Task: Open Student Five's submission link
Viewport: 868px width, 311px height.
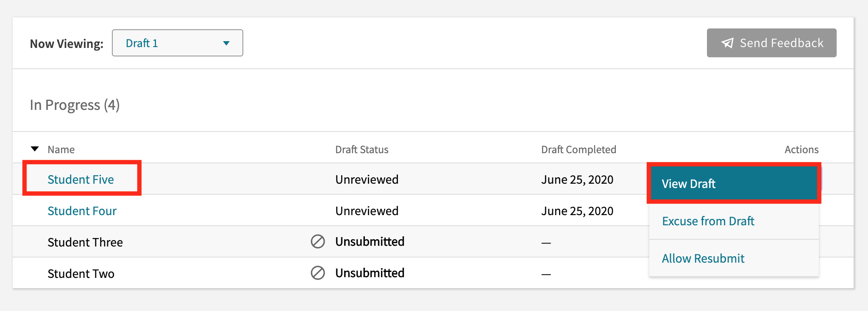Action: pos(81,179)
